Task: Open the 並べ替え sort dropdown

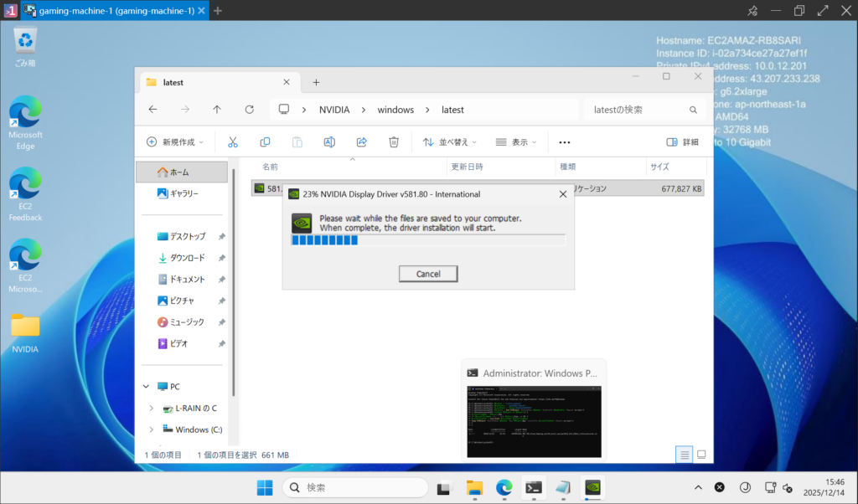Action: click(x=450, y=142)
